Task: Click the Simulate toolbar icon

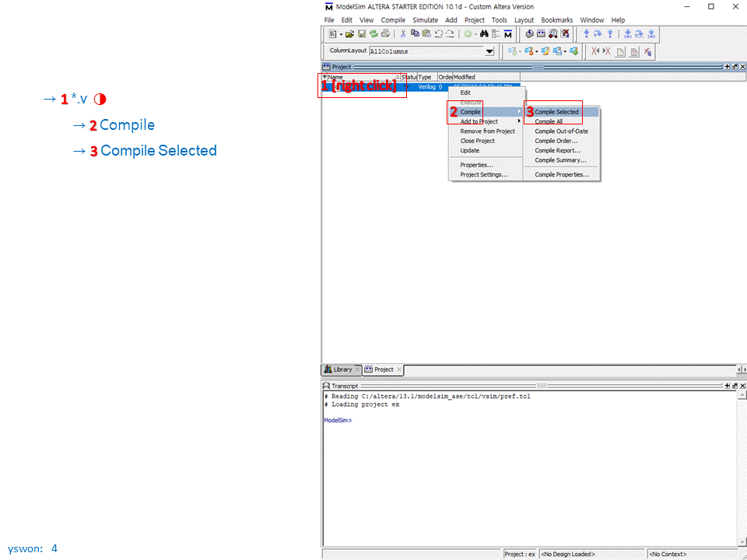Action: point(553,34)
